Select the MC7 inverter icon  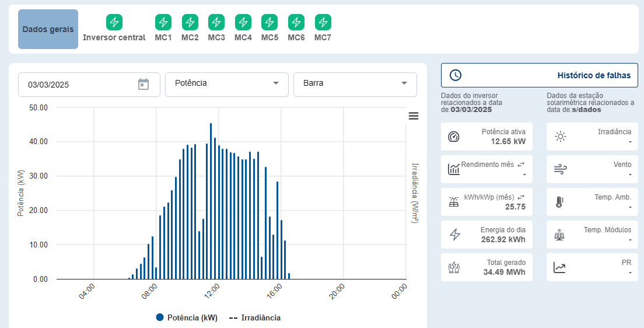323,22
